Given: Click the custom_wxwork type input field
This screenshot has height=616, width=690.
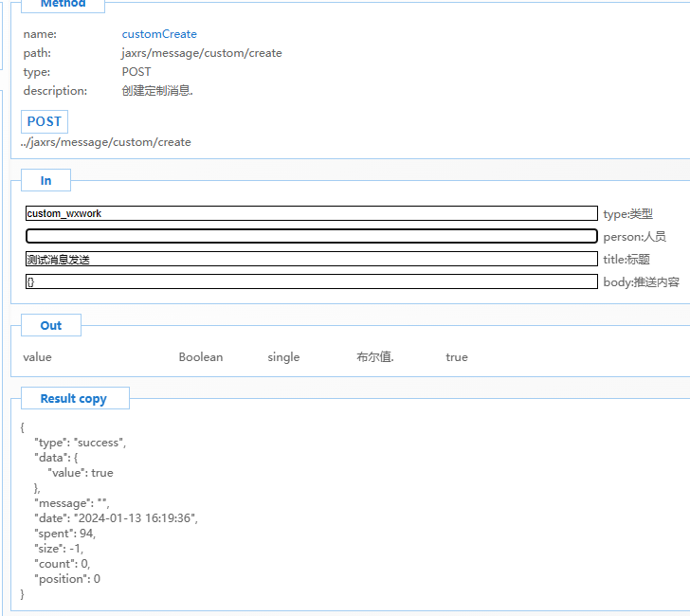Looking at the screenshot, I should 312,213.
